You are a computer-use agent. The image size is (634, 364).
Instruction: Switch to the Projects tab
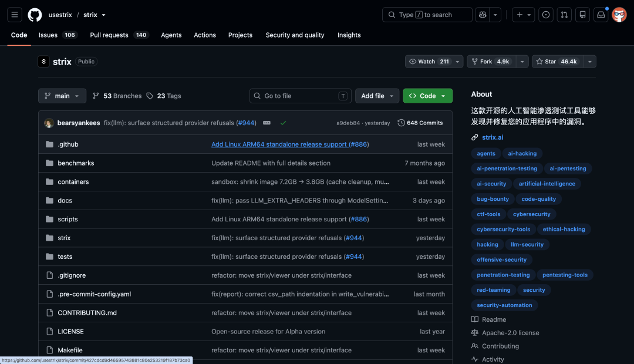[240, 35]
